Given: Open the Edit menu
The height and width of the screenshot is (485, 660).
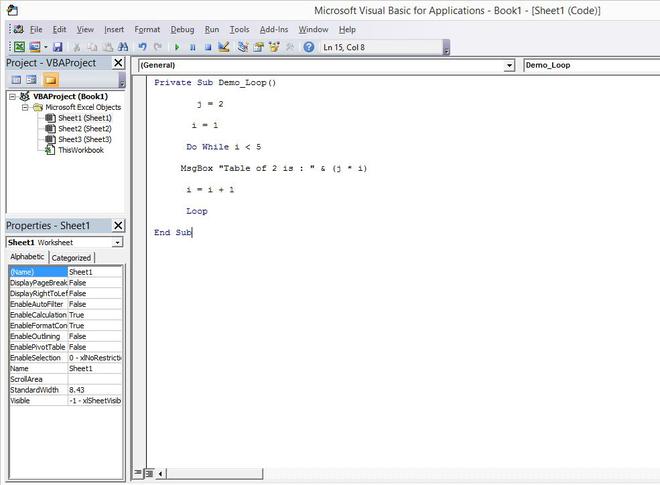Looking at the screenshot, I should coord(59,29).
